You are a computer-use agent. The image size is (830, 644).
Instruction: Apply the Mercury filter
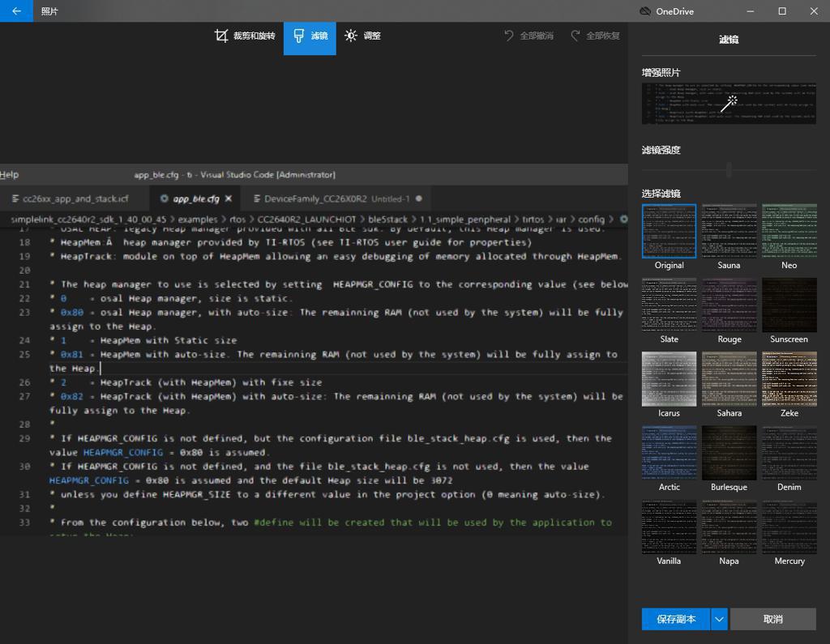[789, 527]
